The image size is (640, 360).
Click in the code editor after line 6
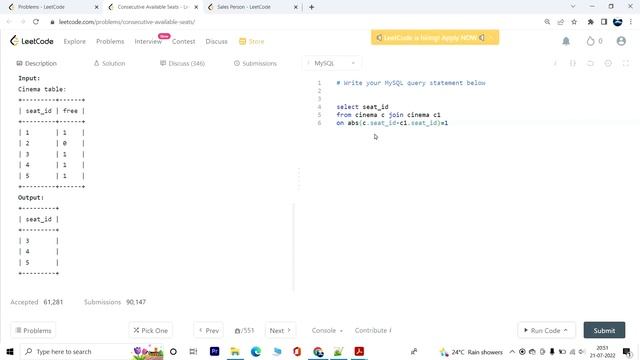[x=449, y=123]
